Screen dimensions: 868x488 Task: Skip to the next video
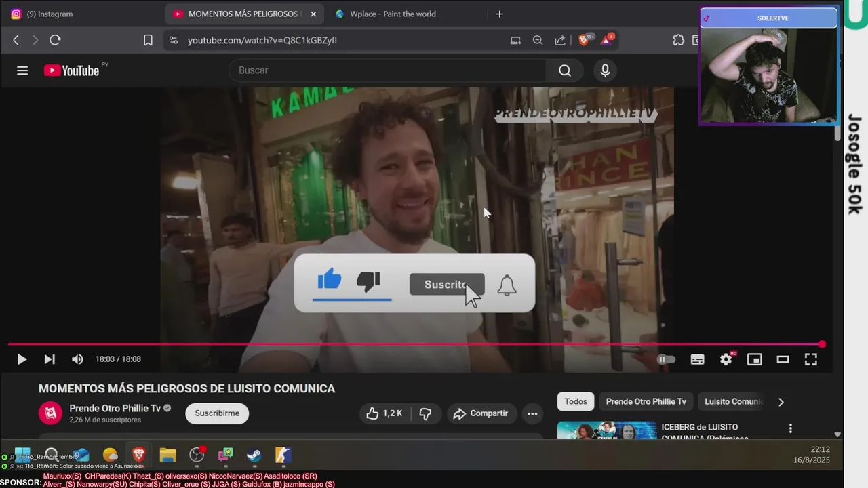click(x=50, y=359)
